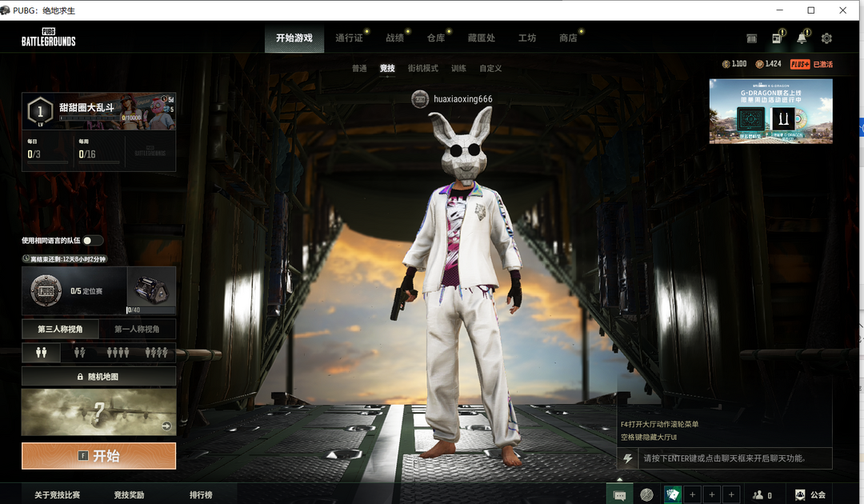The image size is (864, 504).
Task: Select the 街机模式 mode tab
Action: [422, 68]
